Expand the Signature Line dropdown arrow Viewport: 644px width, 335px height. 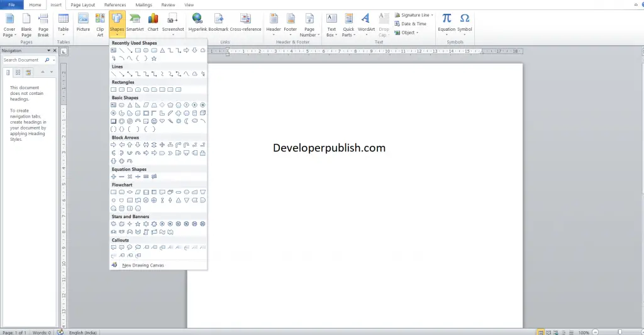point(432,15)
